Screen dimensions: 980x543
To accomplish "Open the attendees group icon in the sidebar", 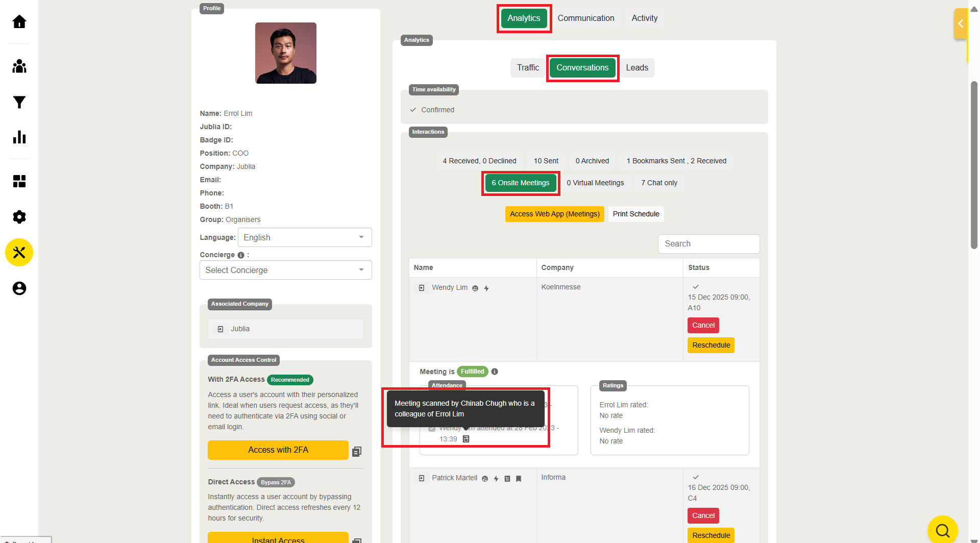I will (x=19, y=66).
